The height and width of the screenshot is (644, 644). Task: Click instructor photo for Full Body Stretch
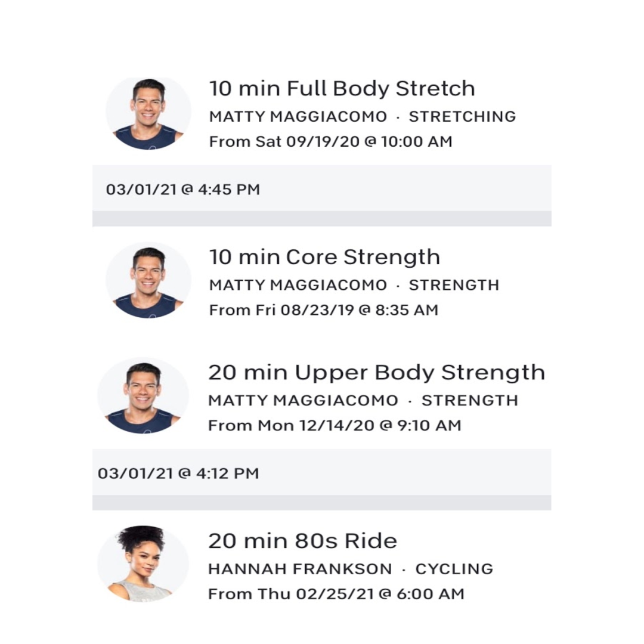(x=148, y=113)
